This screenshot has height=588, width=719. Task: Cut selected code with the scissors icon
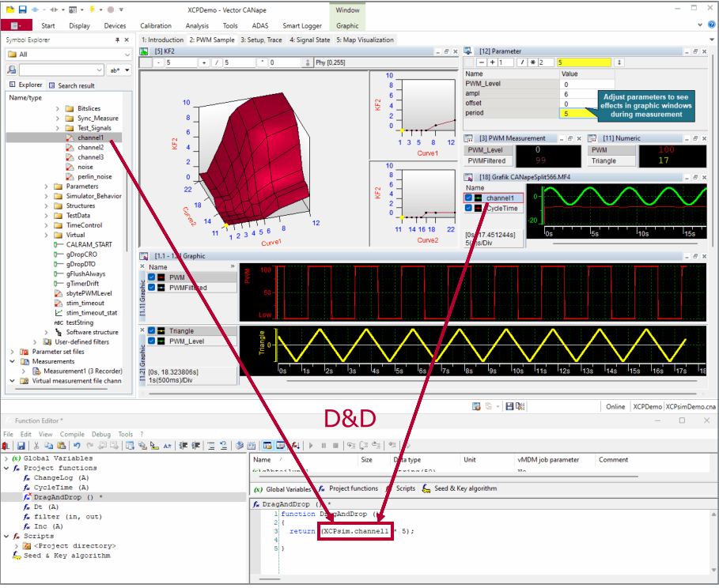click(x=35, y=447)
